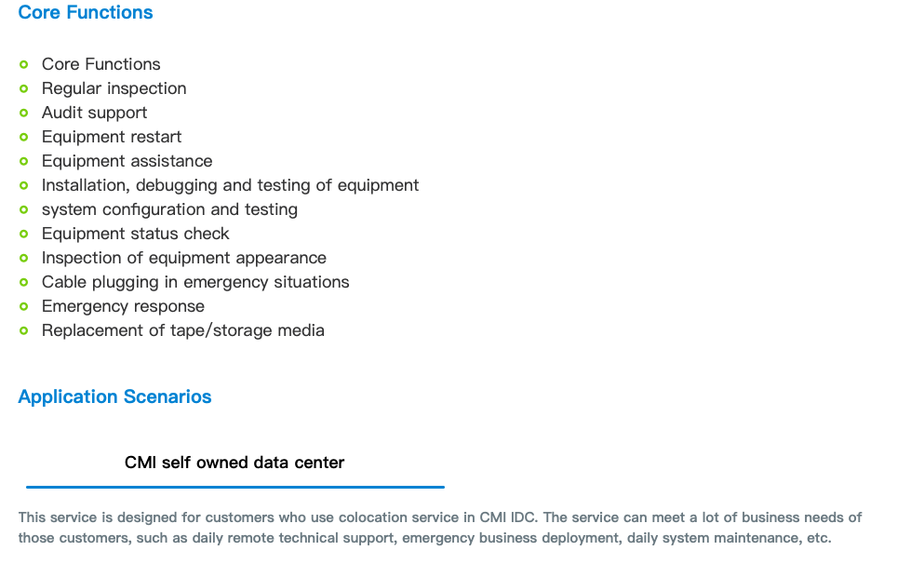Click Inspection of equipment appearance text
This screenshot has width=924, height=564.
click(184, 258)
